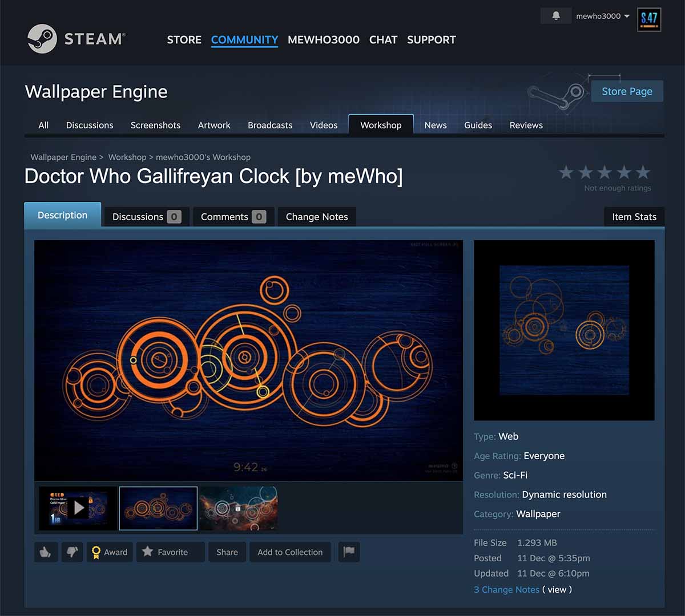The width and height of the screenshot is (685, 616).
Task: Add the item to Favorites
Action: (x=170, y=552)
